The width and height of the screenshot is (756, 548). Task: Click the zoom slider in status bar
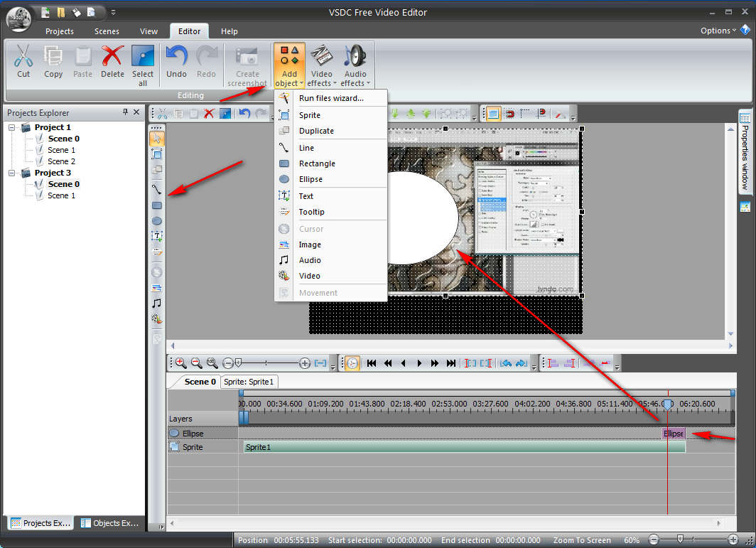coord(681,540)
